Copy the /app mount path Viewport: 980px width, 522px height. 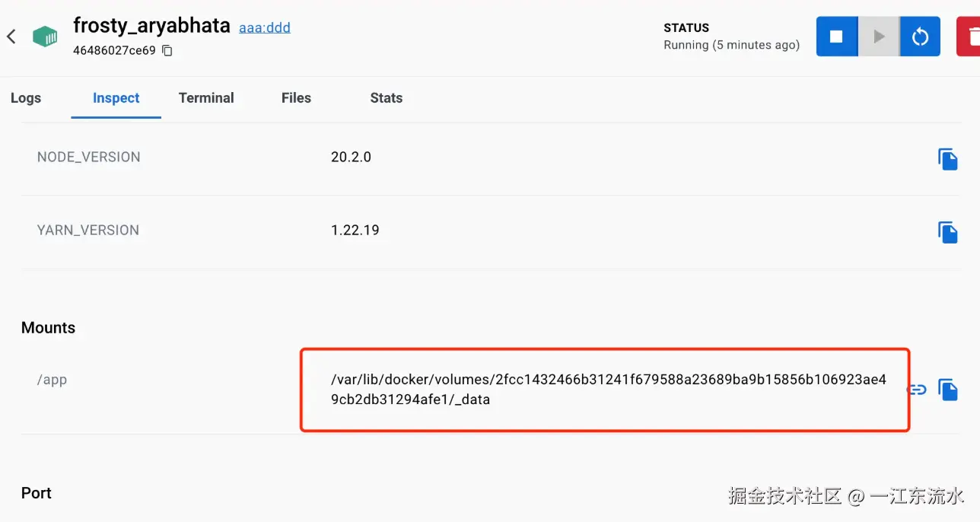click(947, 390)
